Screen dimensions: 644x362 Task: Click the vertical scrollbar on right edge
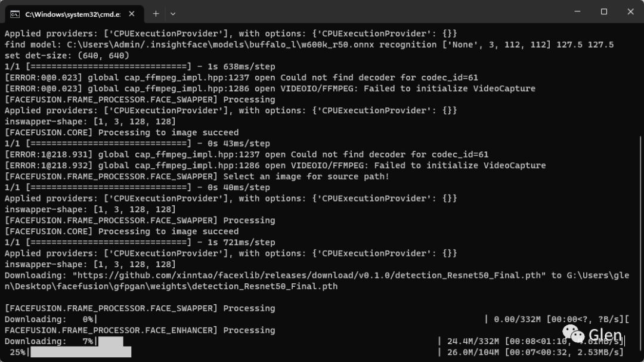[640, 245]
